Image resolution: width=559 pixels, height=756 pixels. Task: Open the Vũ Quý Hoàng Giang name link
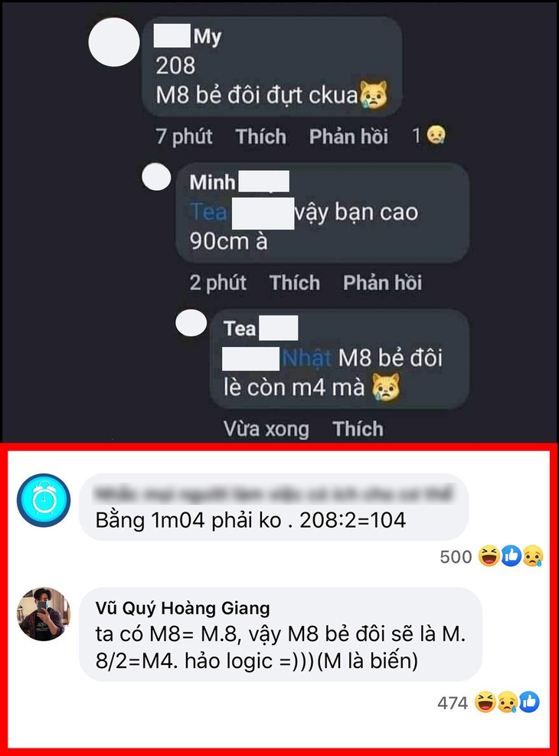(183, 608)
